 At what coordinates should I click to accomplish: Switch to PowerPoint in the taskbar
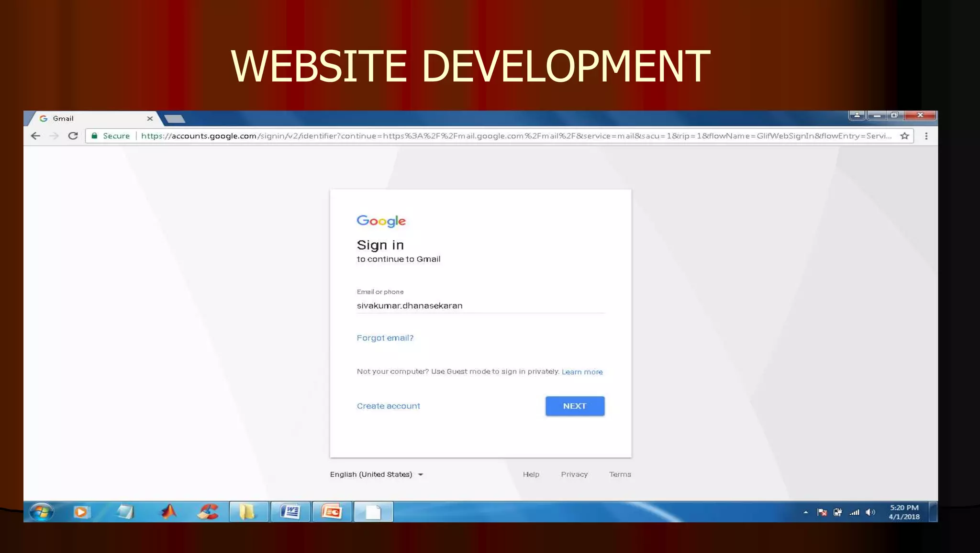(x=332, y=512)
